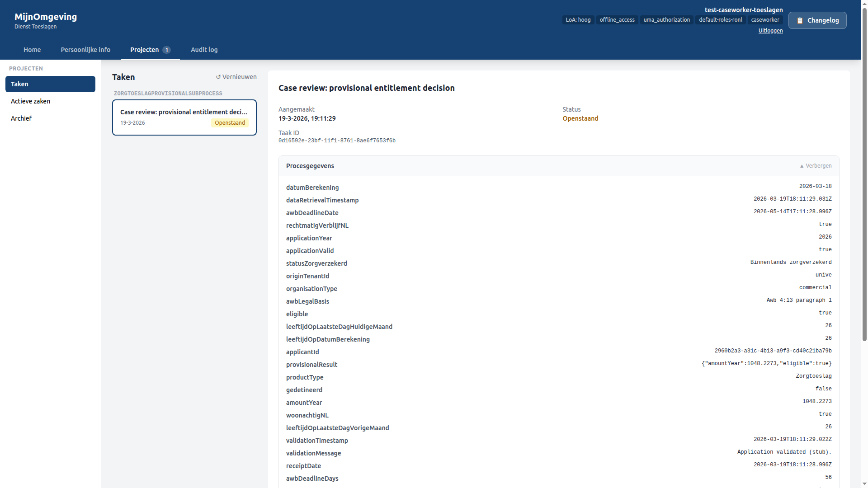Click the Openstaand status badge
This screenshot has height=488, width=868.
(x=230, y=122)
